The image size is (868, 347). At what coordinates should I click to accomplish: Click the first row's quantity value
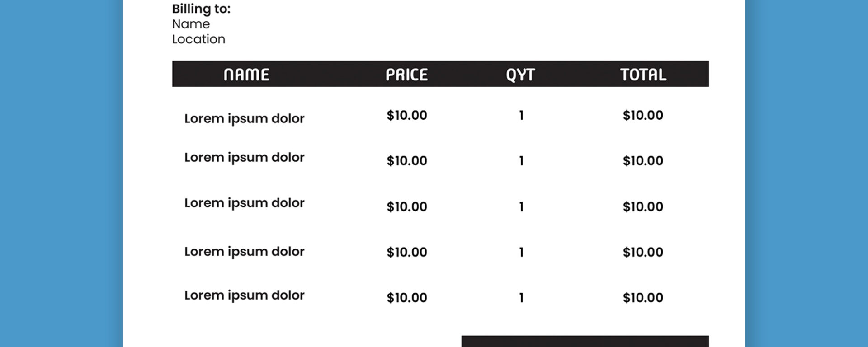pyautogui.click(x=521, y=115)
